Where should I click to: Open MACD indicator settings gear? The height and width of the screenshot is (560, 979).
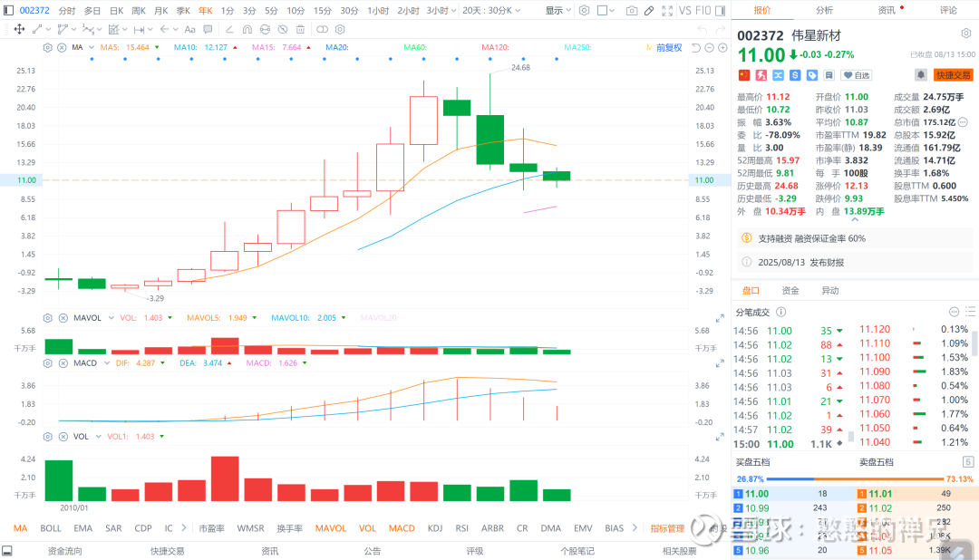click(47, 362)
